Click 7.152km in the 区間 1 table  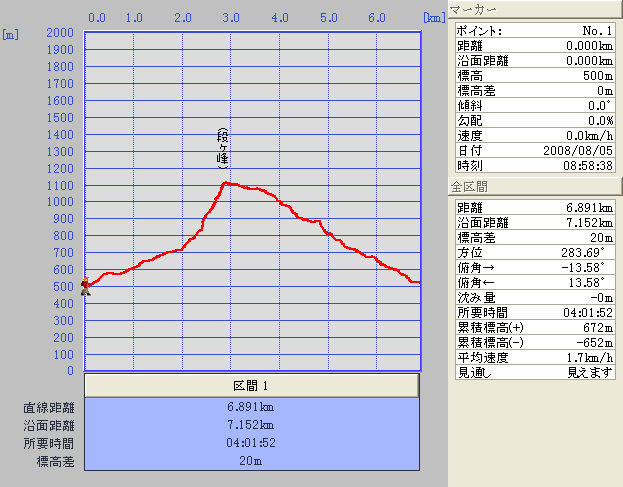pyautogui.click(x=251, y=425)
